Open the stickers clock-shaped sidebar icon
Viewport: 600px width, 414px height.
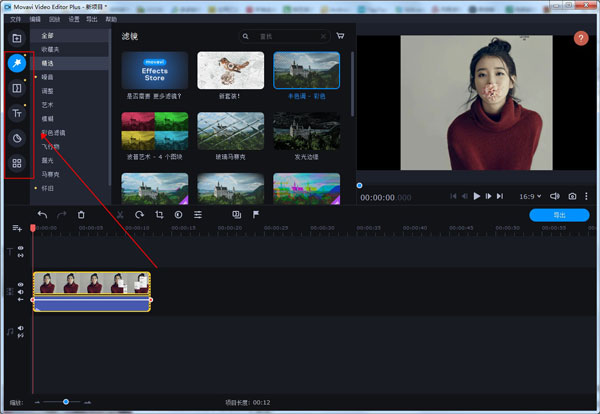pos(17,138)
